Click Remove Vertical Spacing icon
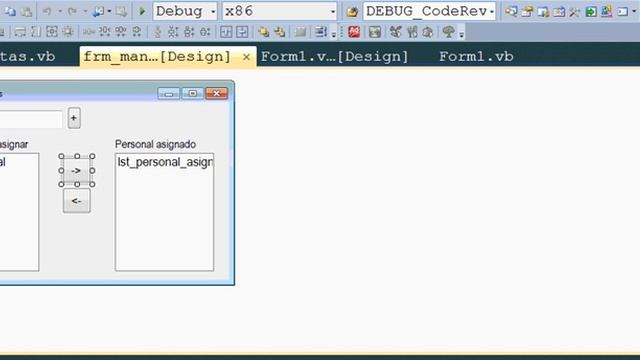 (205, 32)
